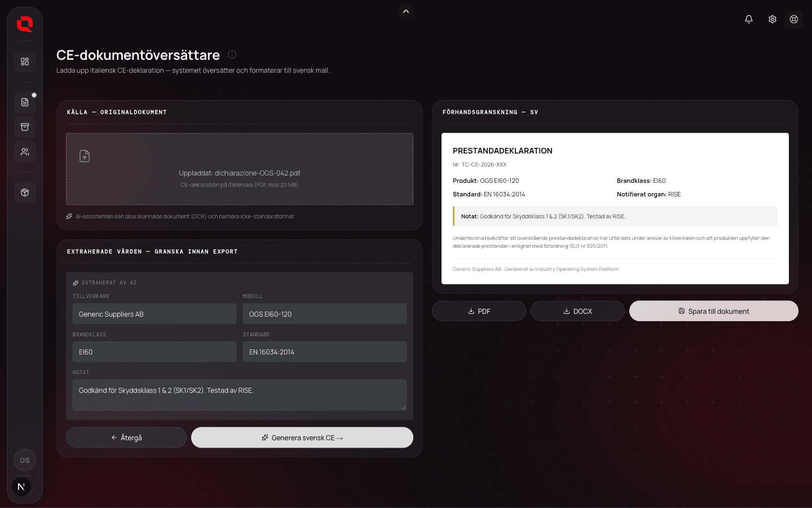Click the DS user avatar
Screen dimensions: 812x508
(25, 460)
